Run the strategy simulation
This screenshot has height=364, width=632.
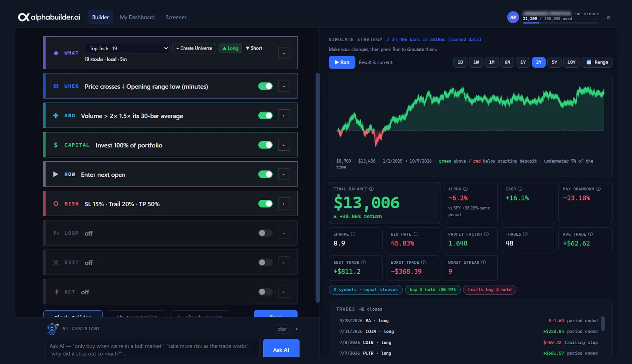click(342, 62)
